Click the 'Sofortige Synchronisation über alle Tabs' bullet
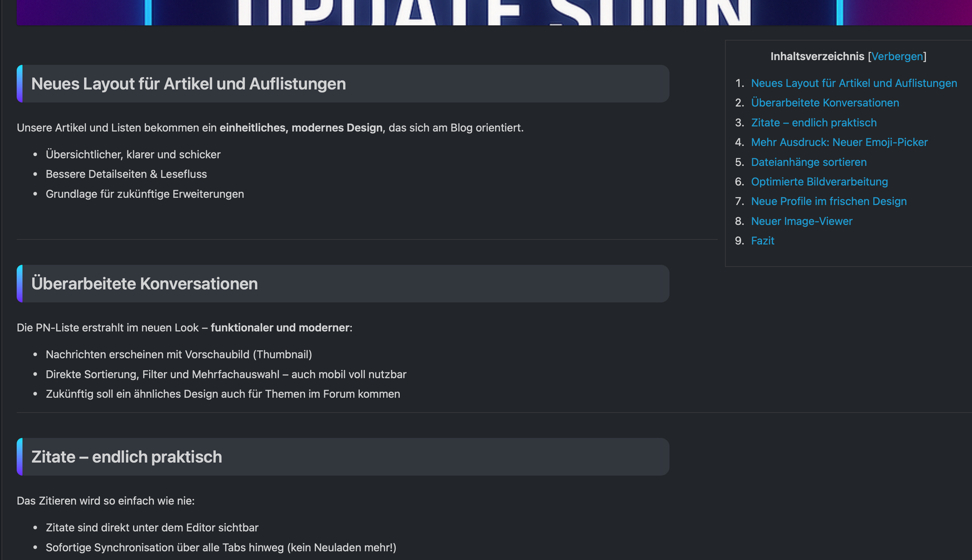 point(221,547)
